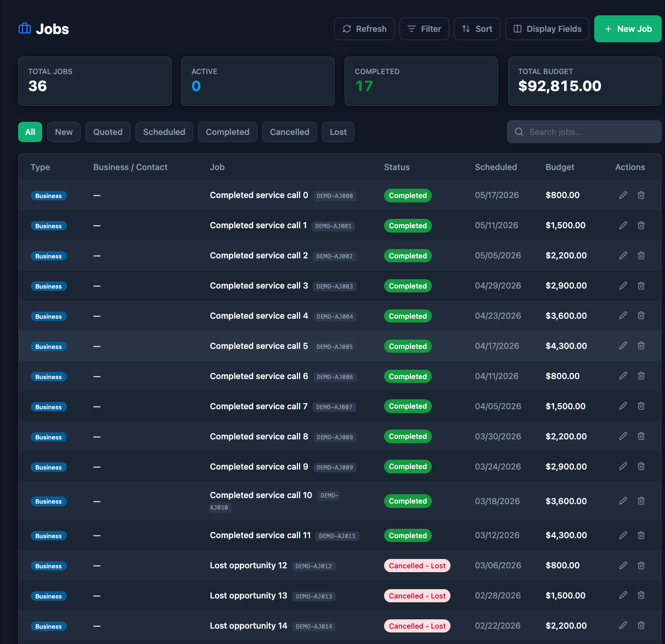Edit Completed service call 9 pencil icon
Viewport: 665px width, 644px height.
click(623, 466)
